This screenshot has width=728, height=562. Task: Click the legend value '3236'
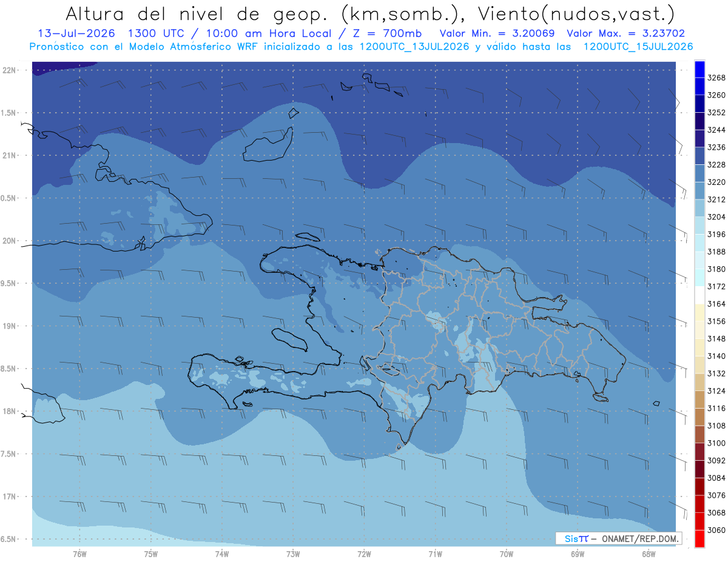tap(716, 147)
